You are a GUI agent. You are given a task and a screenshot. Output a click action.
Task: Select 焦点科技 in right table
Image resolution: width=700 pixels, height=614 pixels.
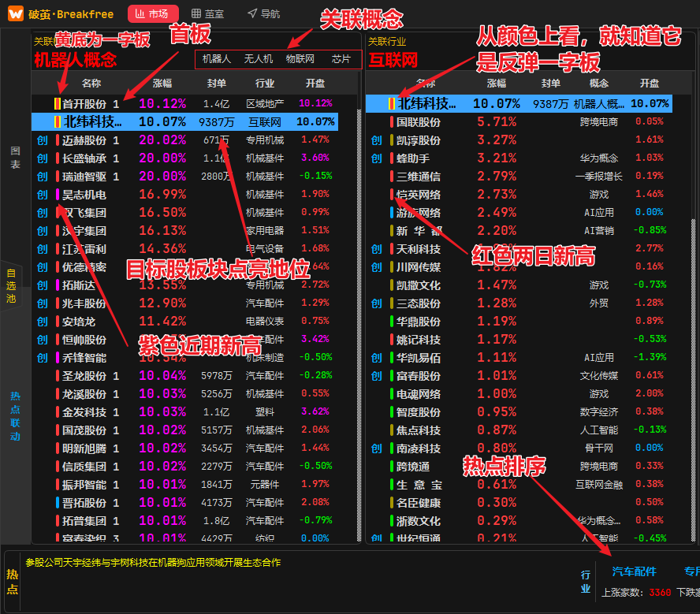(419, 430)
